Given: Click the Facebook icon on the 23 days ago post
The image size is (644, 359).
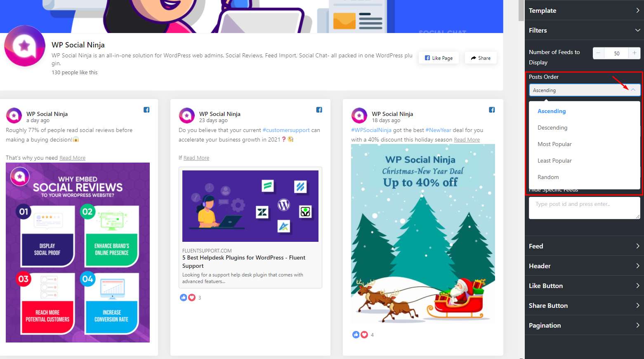Looking at the screenshot, I should coord(319,110).
